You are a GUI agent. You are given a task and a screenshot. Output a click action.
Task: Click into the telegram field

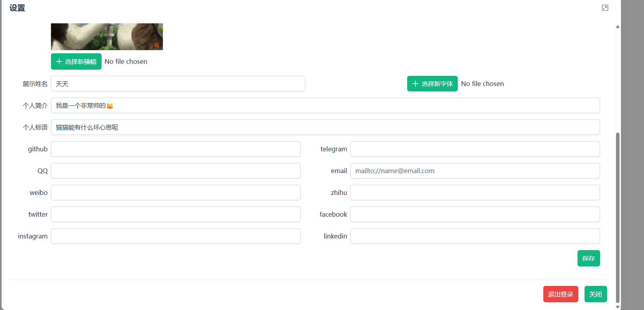click(x=475, y=149)
